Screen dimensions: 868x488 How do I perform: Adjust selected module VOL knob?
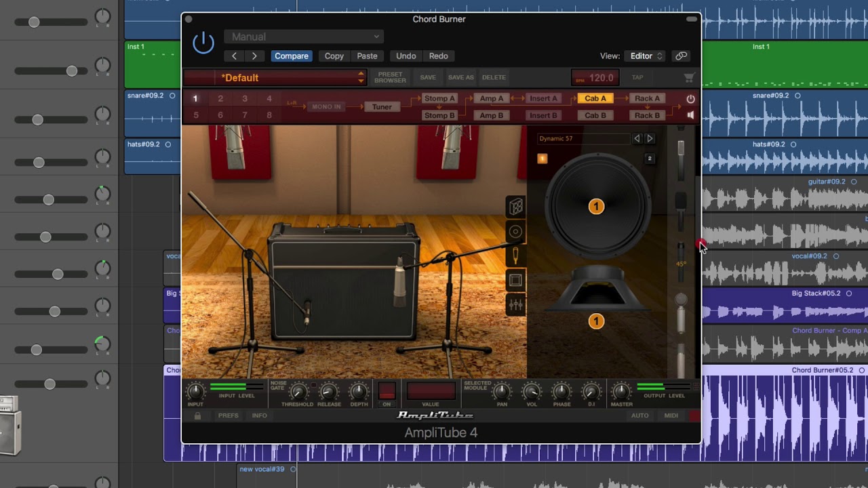(x=532, y=391)
